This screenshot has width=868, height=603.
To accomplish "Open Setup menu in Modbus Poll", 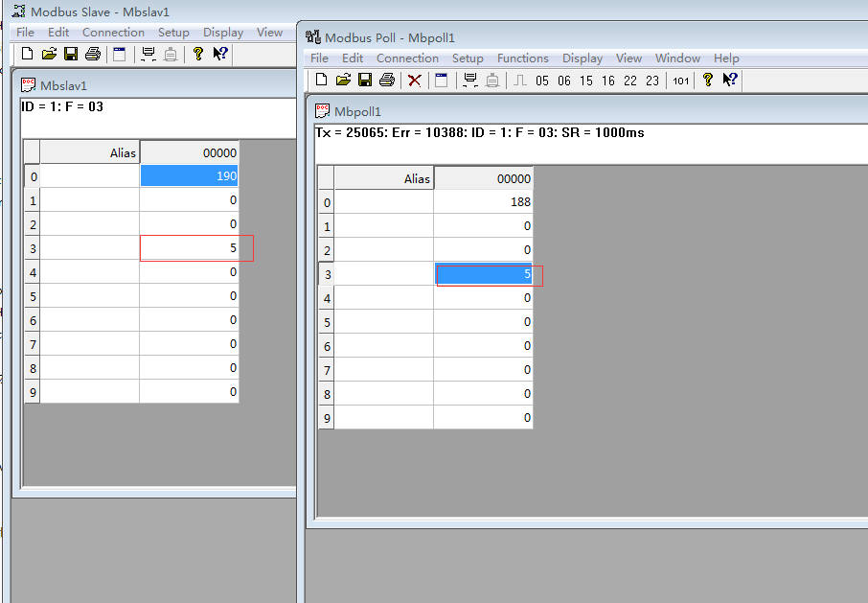I will (468, 58).
